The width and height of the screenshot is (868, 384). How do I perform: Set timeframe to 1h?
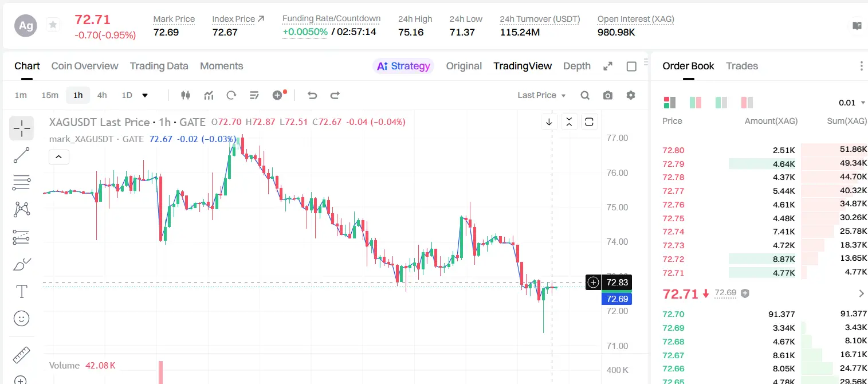pyautogui.click(x=78, y=95)
